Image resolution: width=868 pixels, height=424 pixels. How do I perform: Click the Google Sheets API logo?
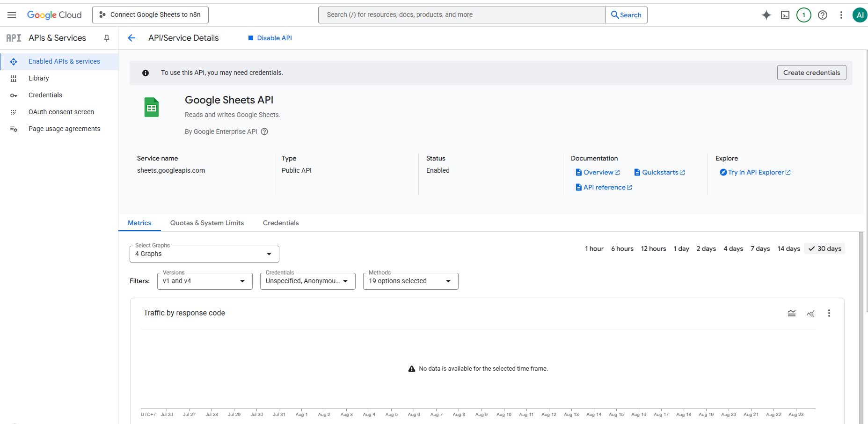152,107
